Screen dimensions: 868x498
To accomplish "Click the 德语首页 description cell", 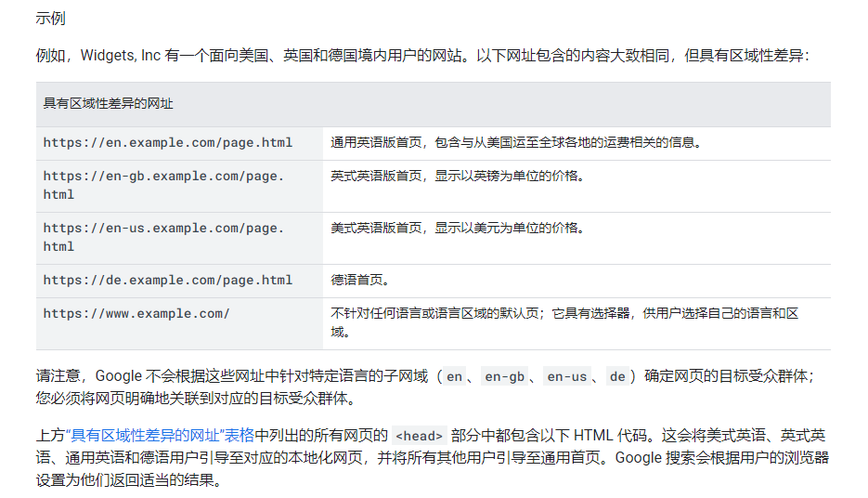I will coord(577,281).
